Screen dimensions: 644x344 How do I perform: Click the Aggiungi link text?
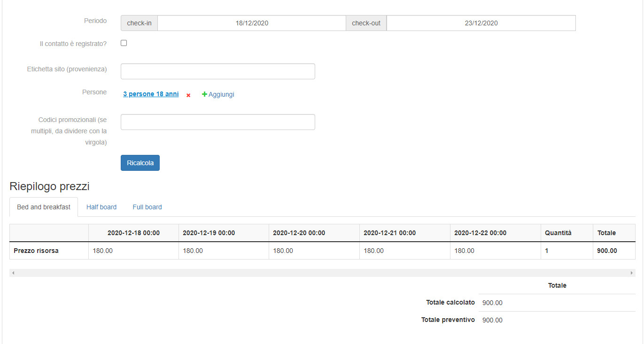tap(221, 94)
